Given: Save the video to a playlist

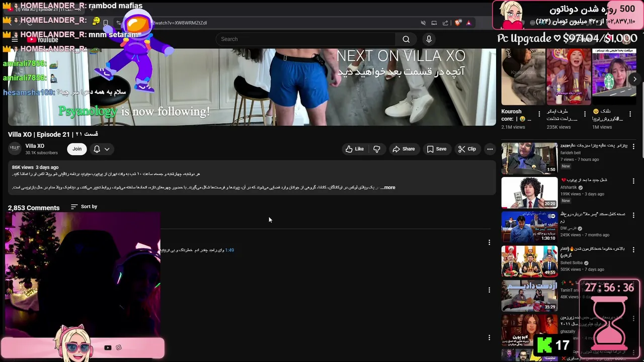Looking at the screenshot, I should [x=437, y=149].
